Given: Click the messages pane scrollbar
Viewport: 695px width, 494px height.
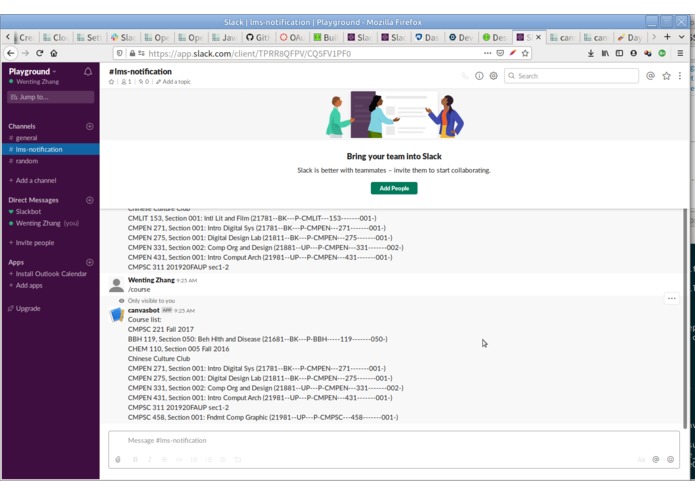Looking at the screenshot, I should coord(685,318).
